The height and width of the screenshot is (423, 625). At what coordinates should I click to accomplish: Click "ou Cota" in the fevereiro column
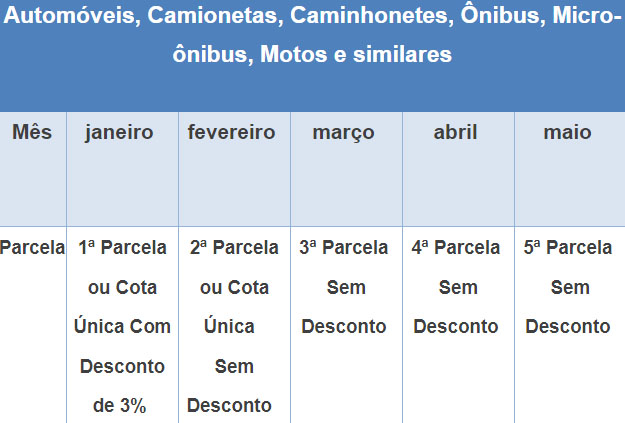[234, 287]
